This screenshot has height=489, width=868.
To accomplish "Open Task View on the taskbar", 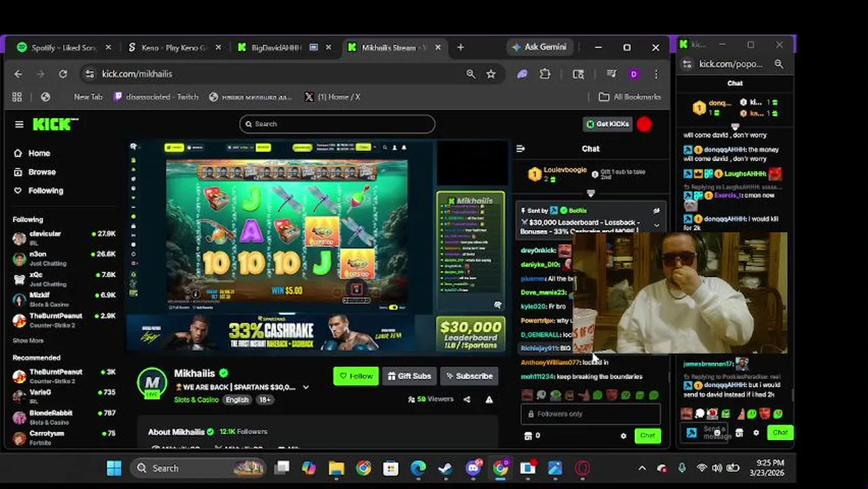I will point(282,468).
